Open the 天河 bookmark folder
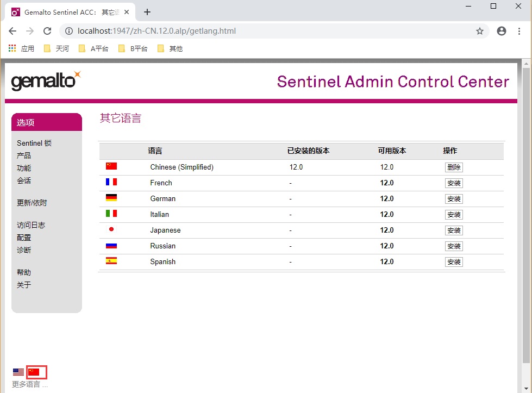The width and height of the screenshot is (532, 393). [x=57, y=48]
